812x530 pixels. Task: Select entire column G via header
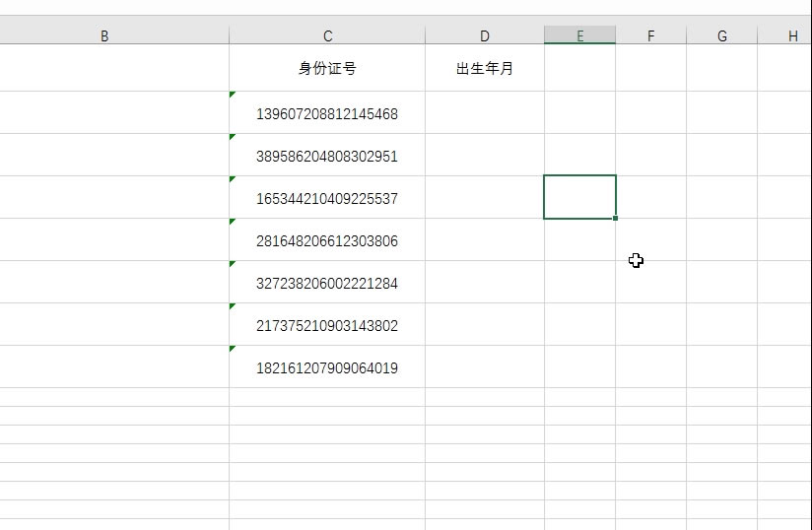click(x=721, y=35)
